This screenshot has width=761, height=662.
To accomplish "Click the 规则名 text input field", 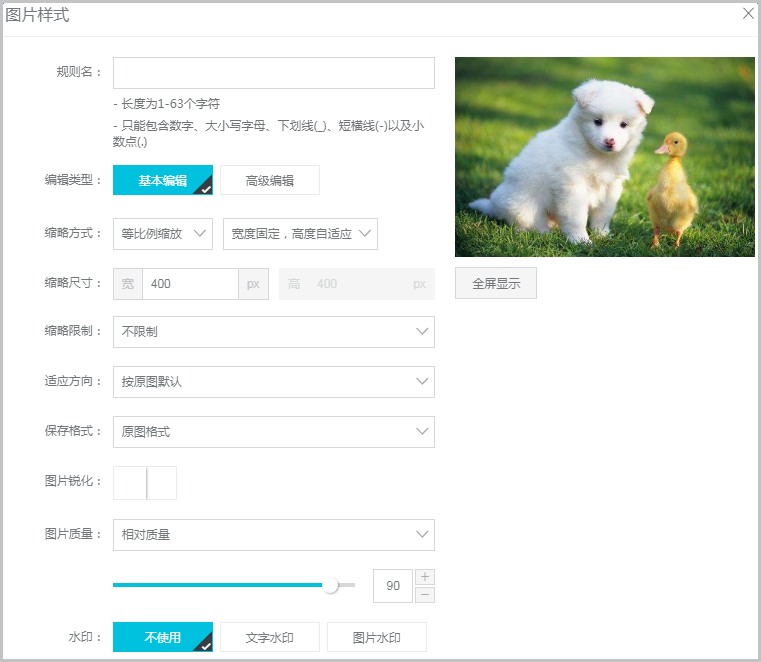I will (274, 73).
